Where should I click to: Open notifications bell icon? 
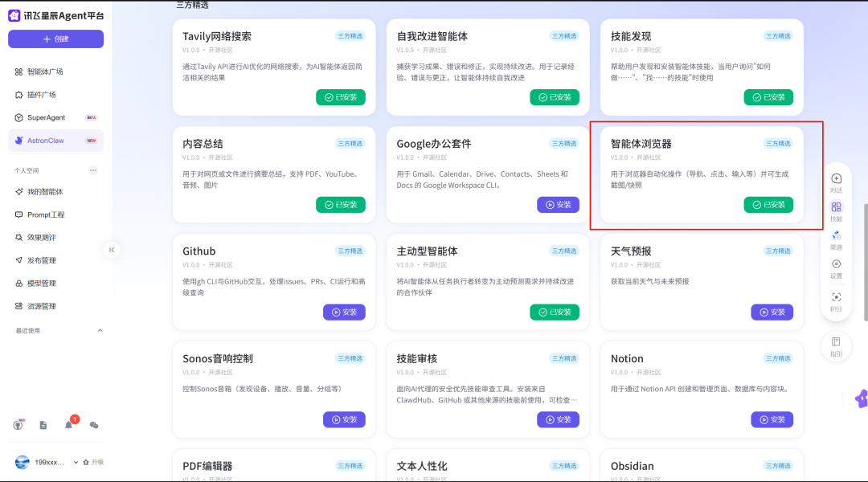click(x=68, y=425)
